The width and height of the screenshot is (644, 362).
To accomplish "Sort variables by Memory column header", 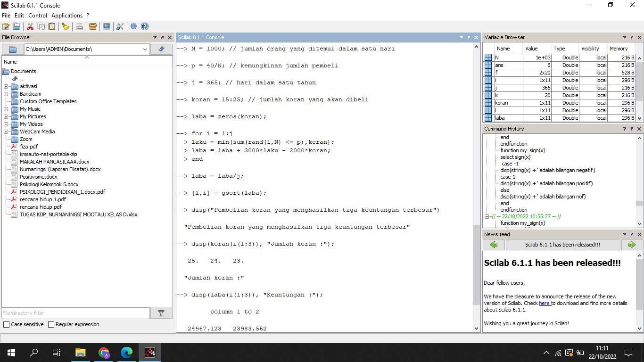I will pos(621,49).
